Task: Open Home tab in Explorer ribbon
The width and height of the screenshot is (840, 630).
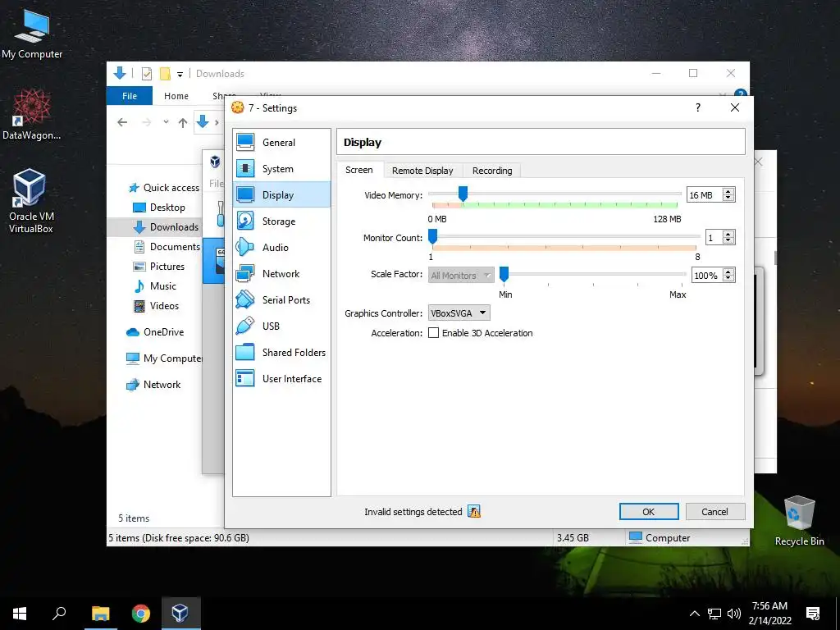Action: 176,96
